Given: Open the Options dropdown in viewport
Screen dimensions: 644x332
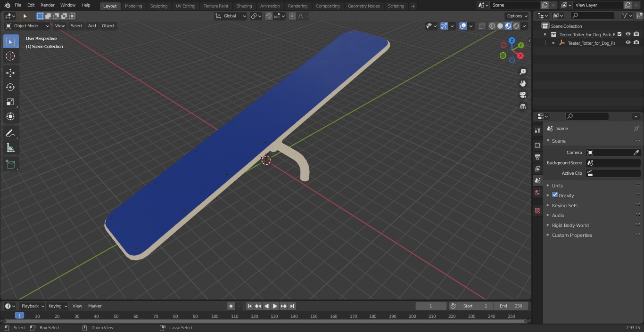Looking at the screenshot, I should point(517,16).
